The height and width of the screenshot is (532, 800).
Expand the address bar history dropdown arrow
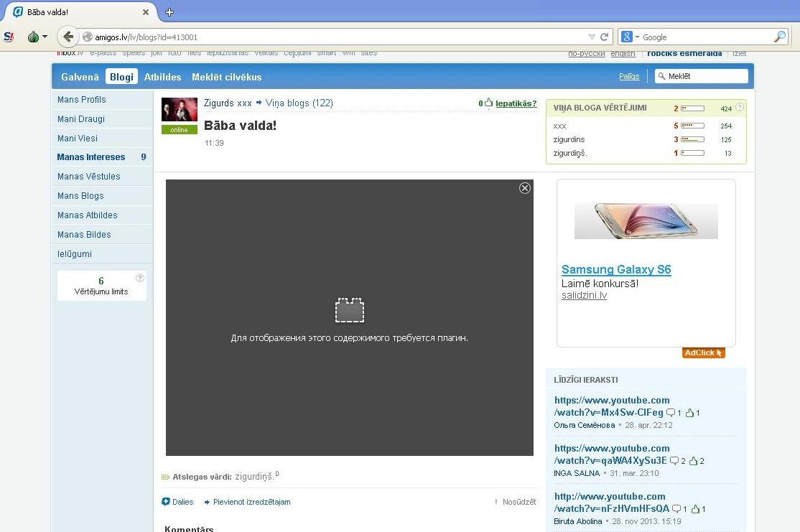pos(592,37)
